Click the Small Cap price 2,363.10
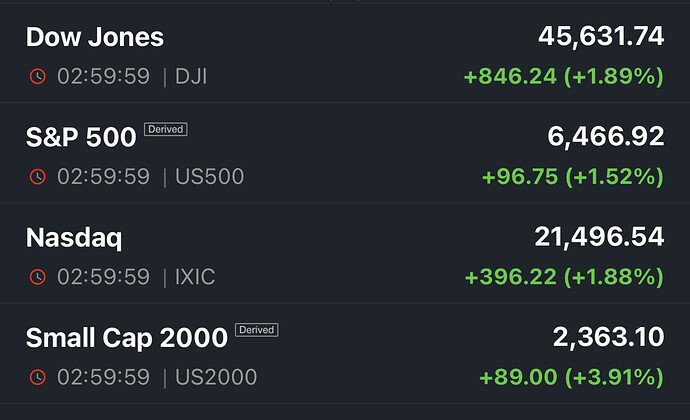 coord(608,337)
